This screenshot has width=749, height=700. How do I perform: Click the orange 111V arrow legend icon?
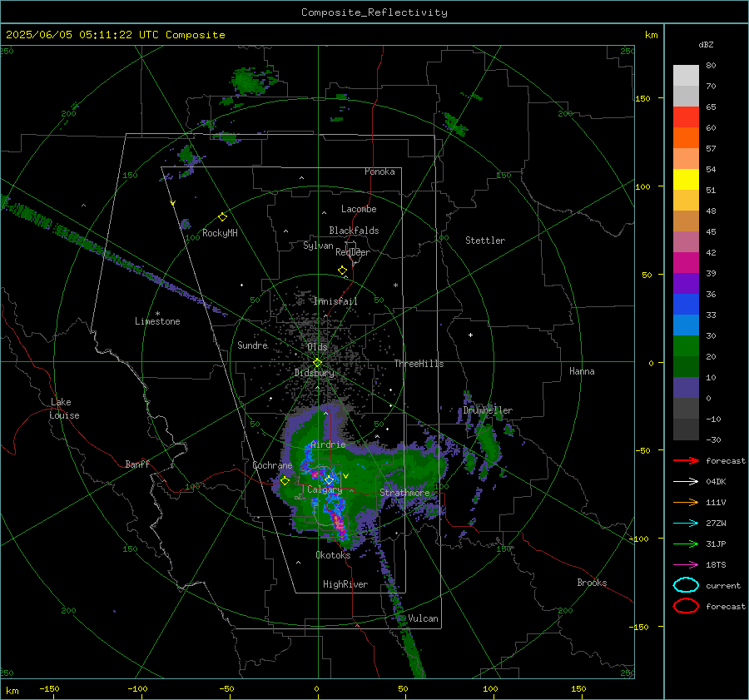(686, 502)
